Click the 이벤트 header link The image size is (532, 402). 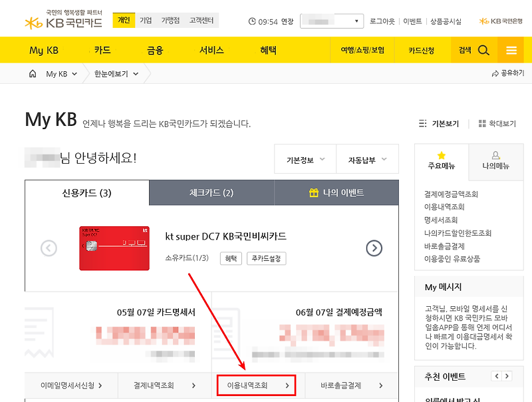[x=412, y=21]
